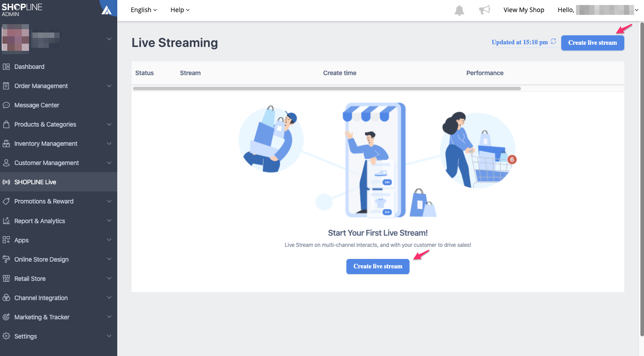Screen dimensions: 644x356
Task: Open Message Center menu item
Action: pos(59,105)
